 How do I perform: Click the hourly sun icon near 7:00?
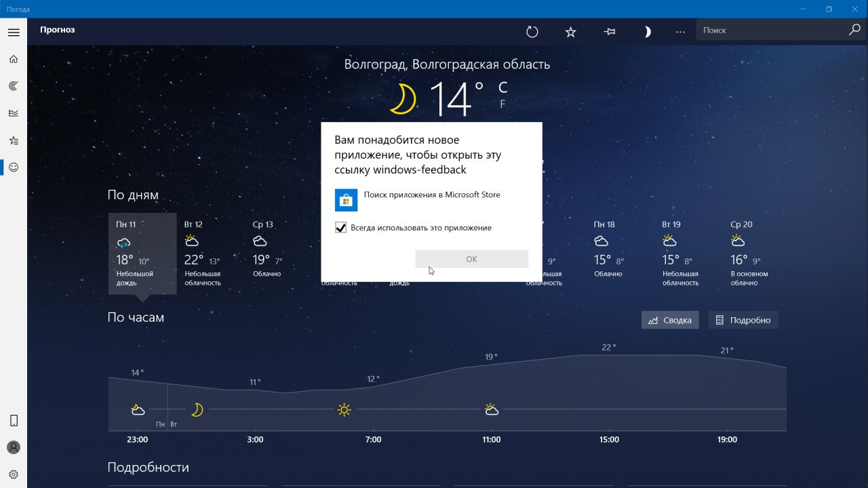[344, 409]
